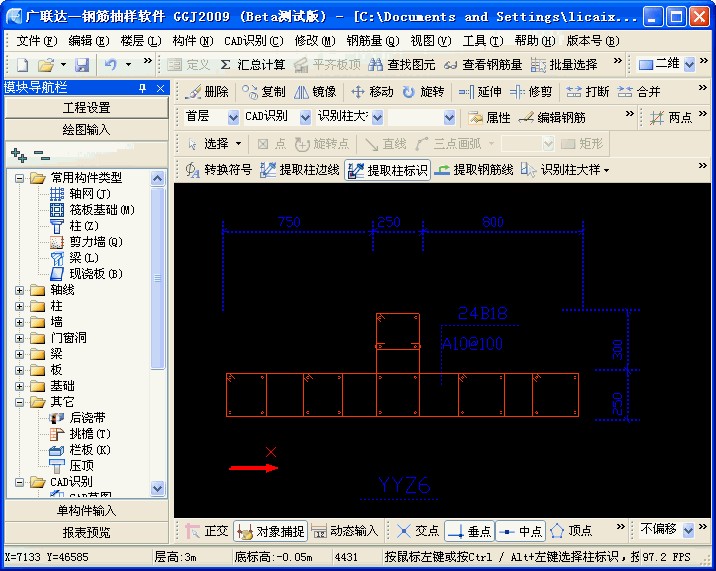Viewport: 716px width, 571px height.
Task: Open the 钢筋量(Q) menu
Action: (373, 41)
